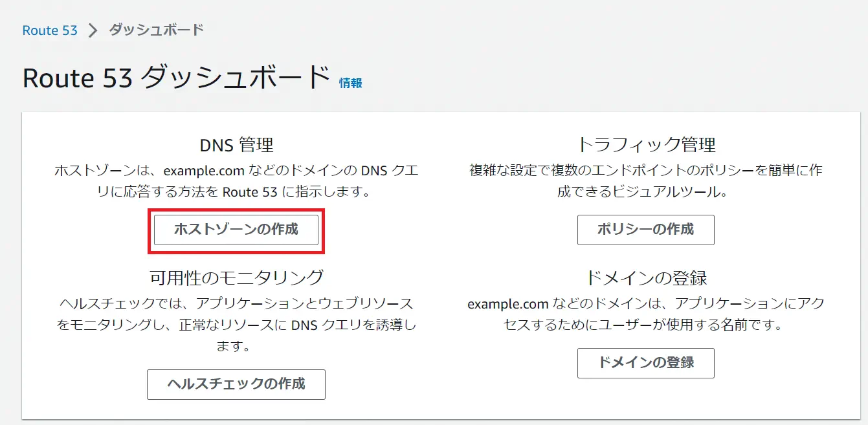
Task: Click the トラフィック管理 section heading
Action: pos(645,144)
